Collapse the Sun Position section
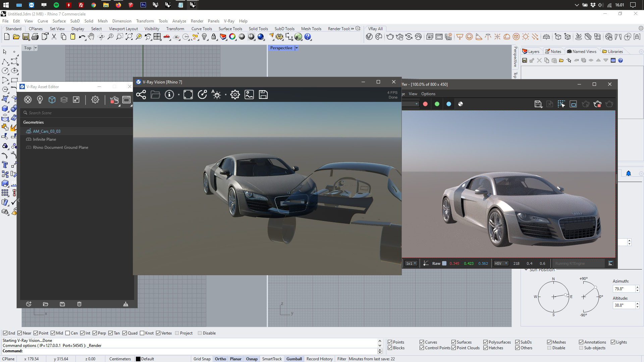The width and height of the screenshot is (644, 362). 526,269
